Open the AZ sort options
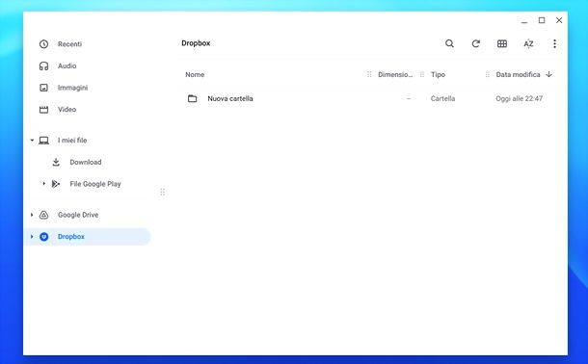This screenshot has height=364, width=588. coord(528,43)
